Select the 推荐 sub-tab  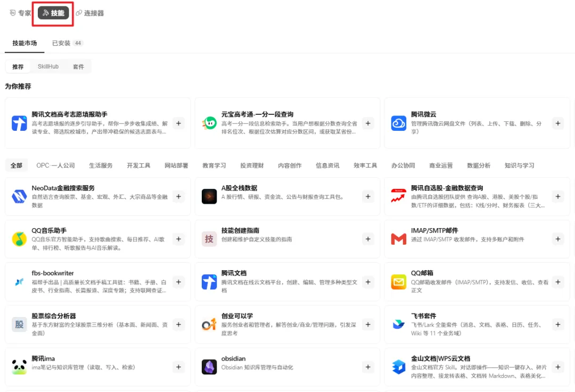pyautogui.click(x=18, y=66)
